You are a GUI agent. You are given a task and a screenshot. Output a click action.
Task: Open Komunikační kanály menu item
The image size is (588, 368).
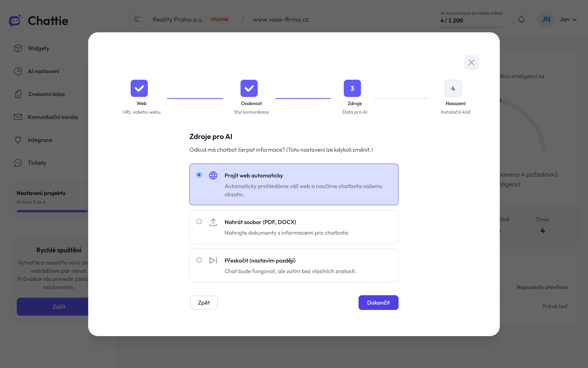click(53, 117)
